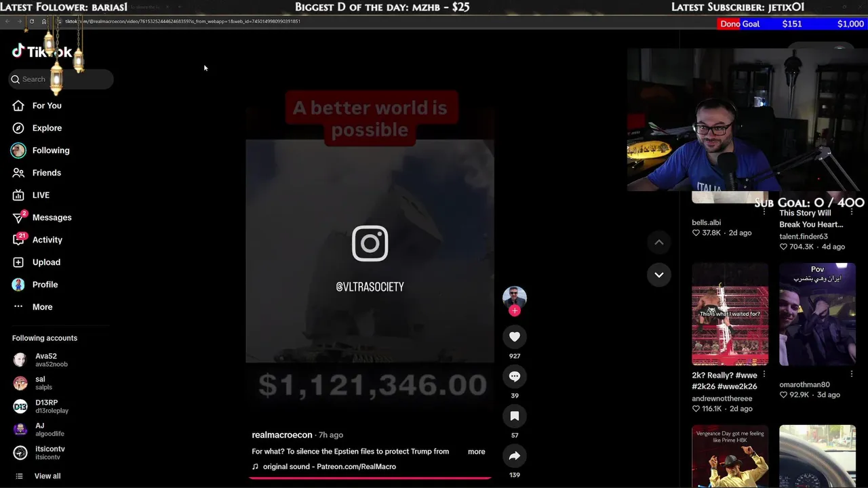Like the video with heart icon

[515, 337]
